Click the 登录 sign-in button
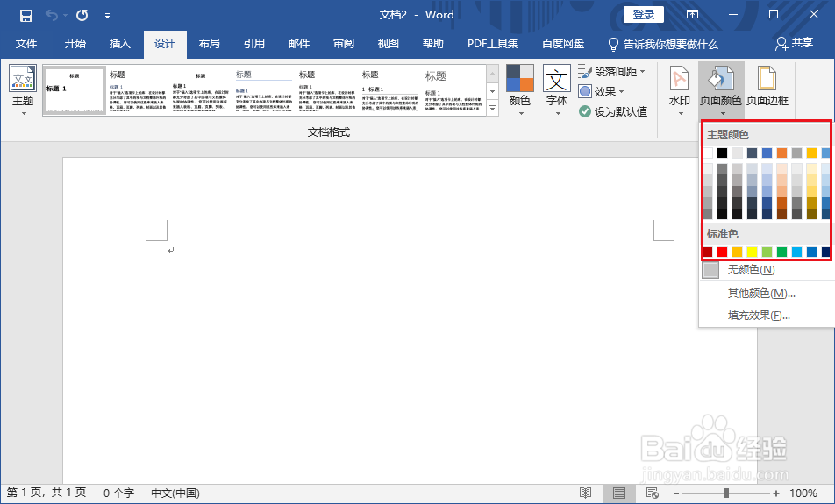Viewport: 835px width, 504px height. [x=643, y=15]
